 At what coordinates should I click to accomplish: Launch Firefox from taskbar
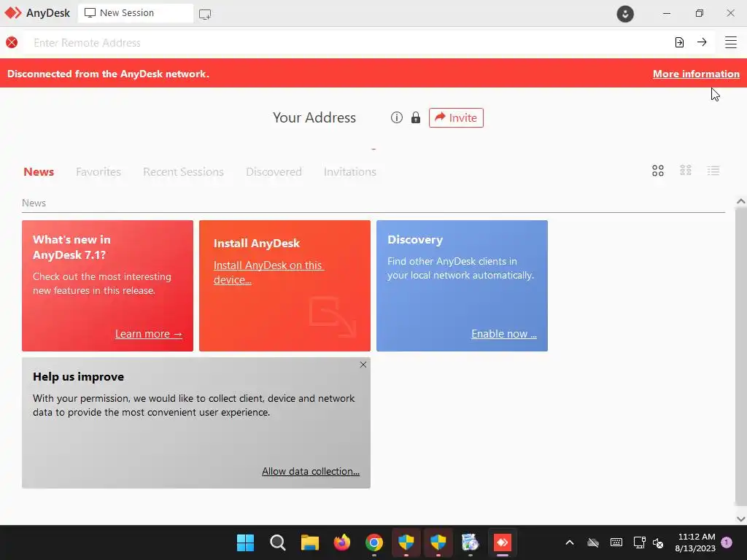click(x=341, y=542)
